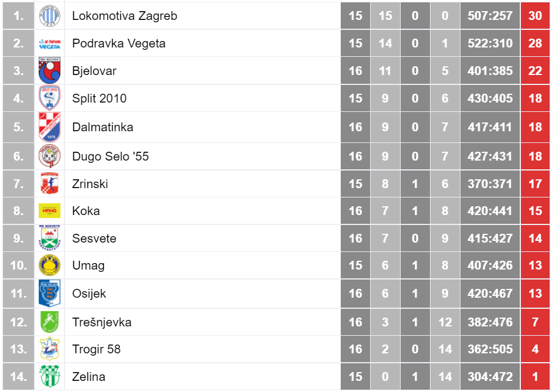The image size is (552, 392).
Task: Click Lokomotiva Zagreb's red 30 points cell
Action: coord(535,15)
